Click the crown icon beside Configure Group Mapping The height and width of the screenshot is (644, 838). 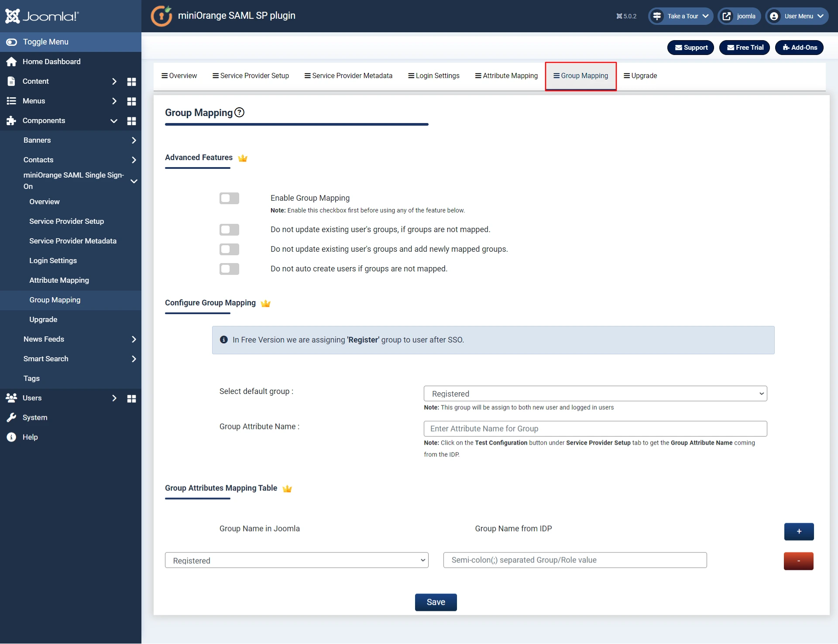click(265, 303)
